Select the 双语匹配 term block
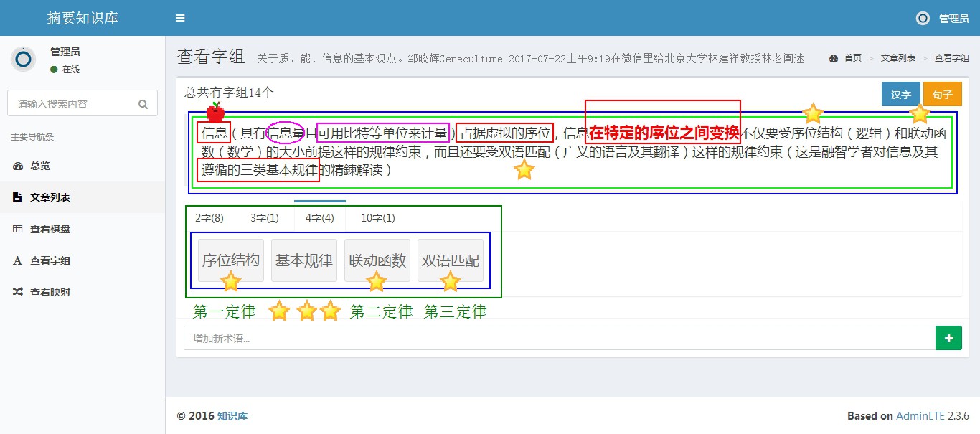The width and height of the screenshot is (980, 434). tap(451, 260)
